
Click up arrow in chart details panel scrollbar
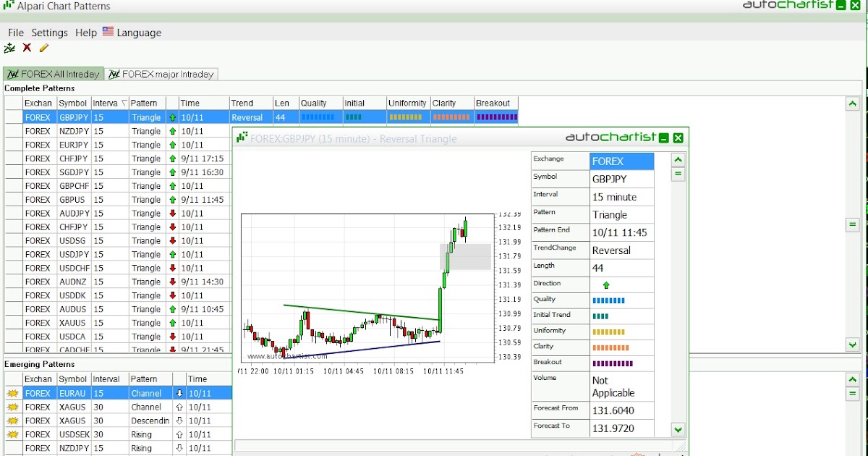coord(678,160)
